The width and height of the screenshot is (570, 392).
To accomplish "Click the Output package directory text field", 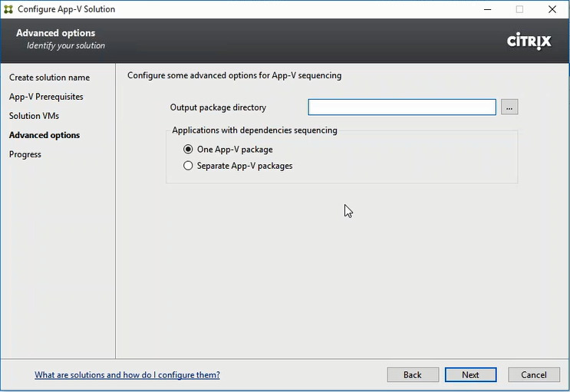I will tap(402, 107).
